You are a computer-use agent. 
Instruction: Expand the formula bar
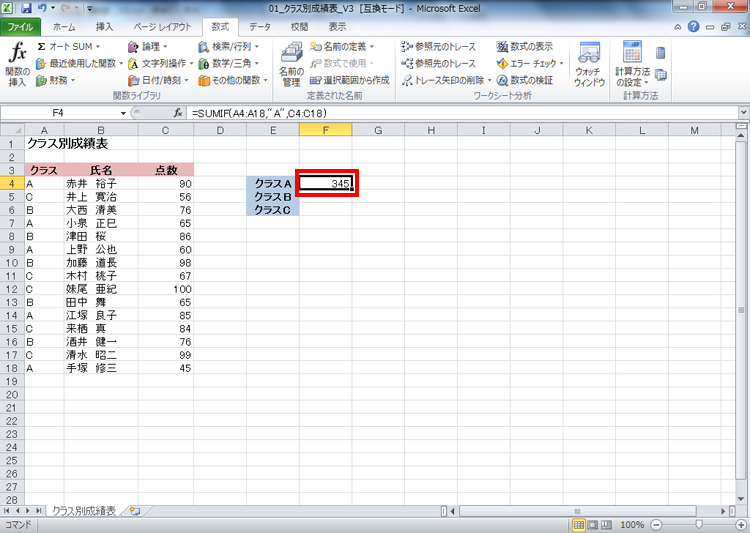pyautogui.click(x=743, y=113)
